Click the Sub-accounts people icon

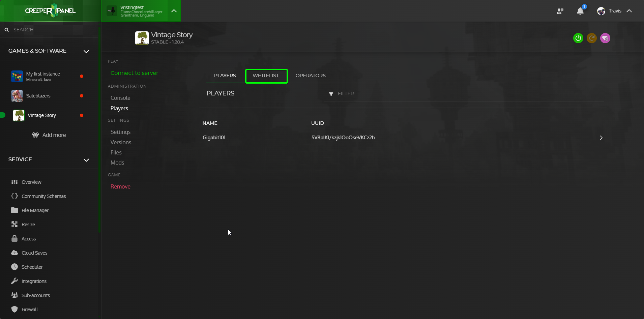pos(14,295)
